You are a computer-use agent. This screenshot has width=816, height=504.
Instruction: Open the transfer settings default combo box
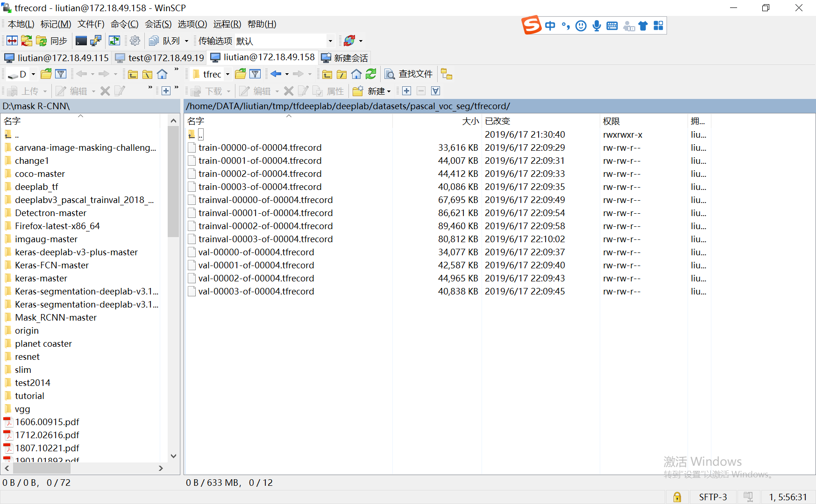click(x=284, y=41)
